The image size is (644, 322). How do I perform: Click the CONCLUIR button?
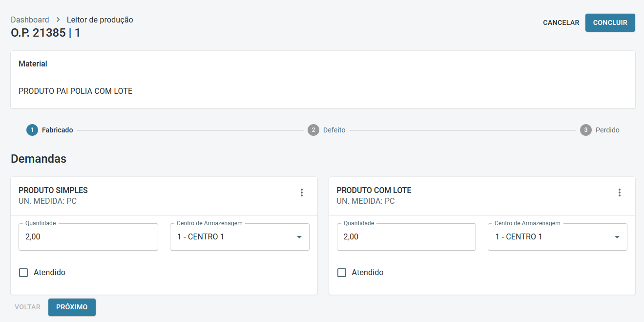click(x=610, y=22)
